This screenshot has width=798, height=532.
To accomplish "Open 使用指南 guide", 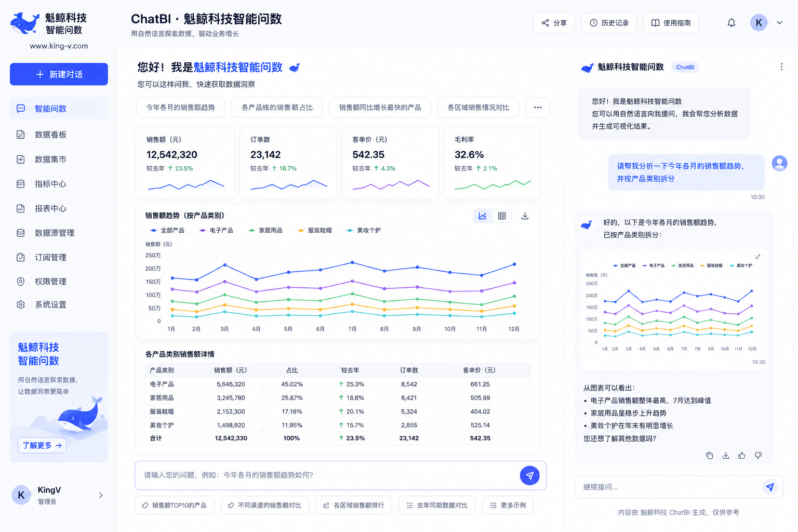I will [x=671, y=23].
